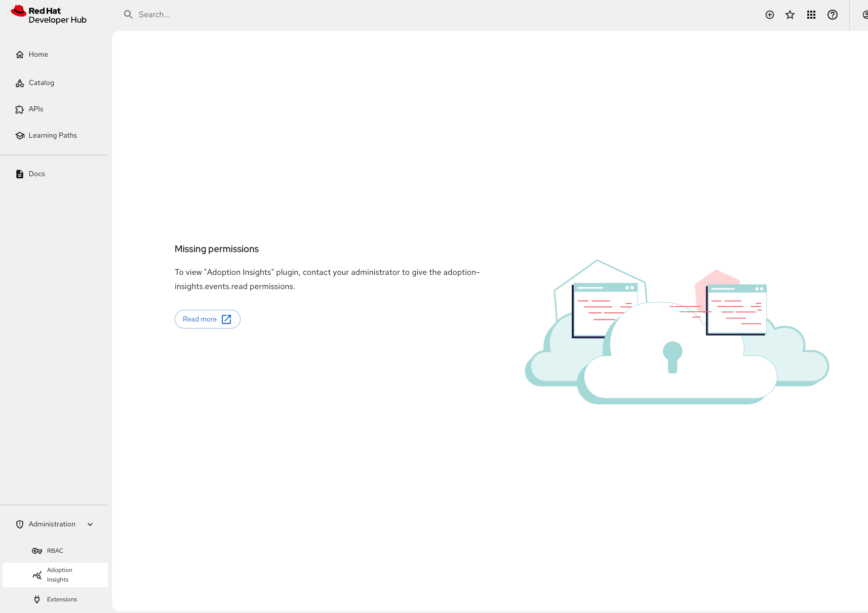Open starred items via star icon
Image resolution: width=868 pixels, height=613 pixels.
790,15
